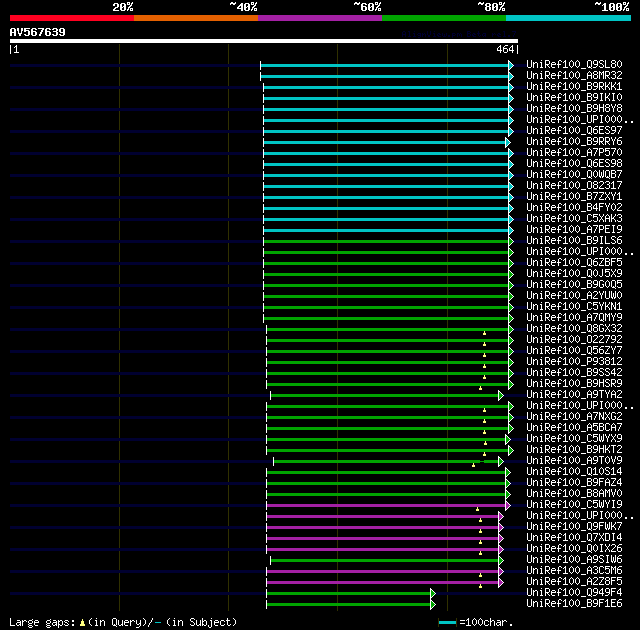Screen dimensions: 640x630
Task: Select hit label UniRef100_A3C5M6
Action: [x=574, y=571]
